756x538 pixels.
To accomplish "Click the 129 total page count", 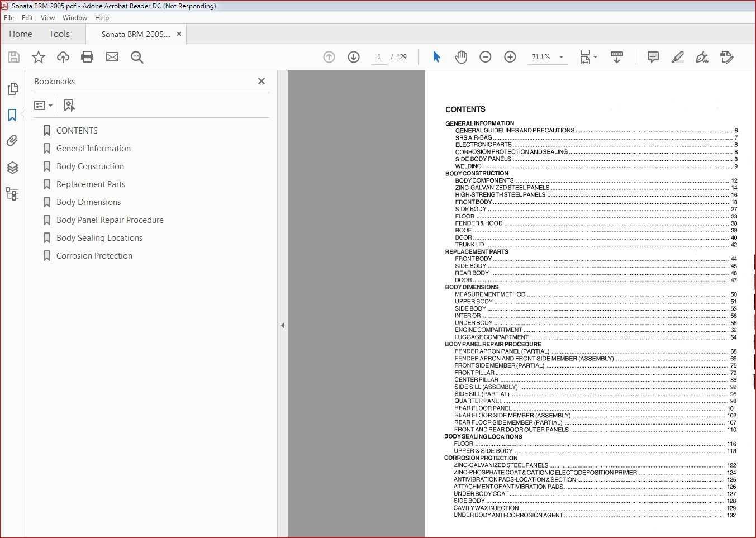I will click(x=401, y=57).
